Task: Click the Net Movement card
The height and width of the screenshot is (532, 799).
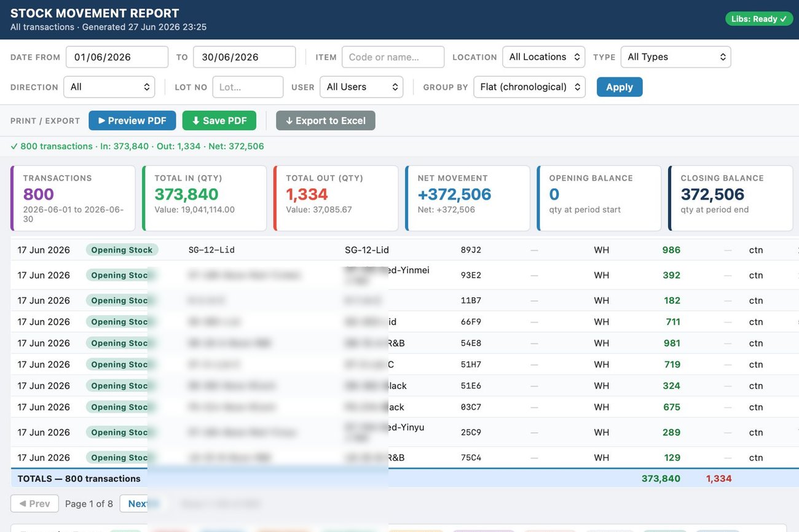Action: click(468, 198)
